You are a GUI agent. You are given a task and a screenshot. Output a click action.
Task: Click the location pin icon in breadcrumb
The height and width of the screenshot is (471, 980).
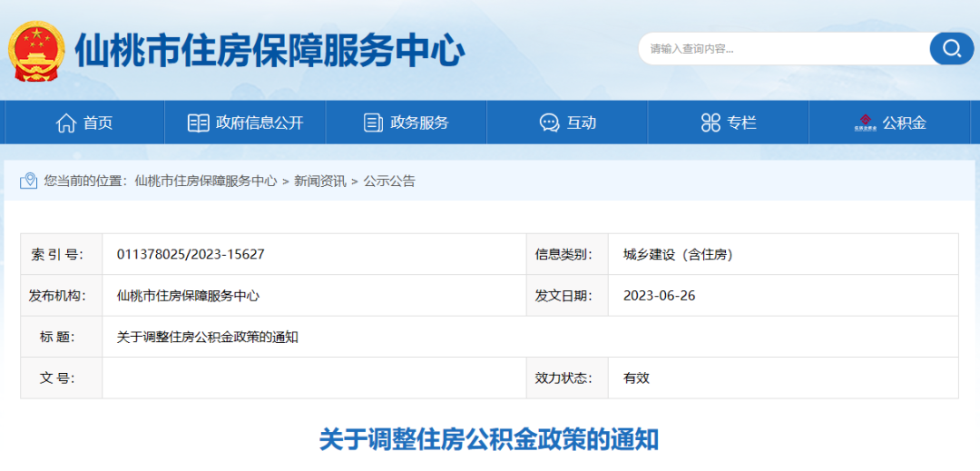tap(29, 182)
